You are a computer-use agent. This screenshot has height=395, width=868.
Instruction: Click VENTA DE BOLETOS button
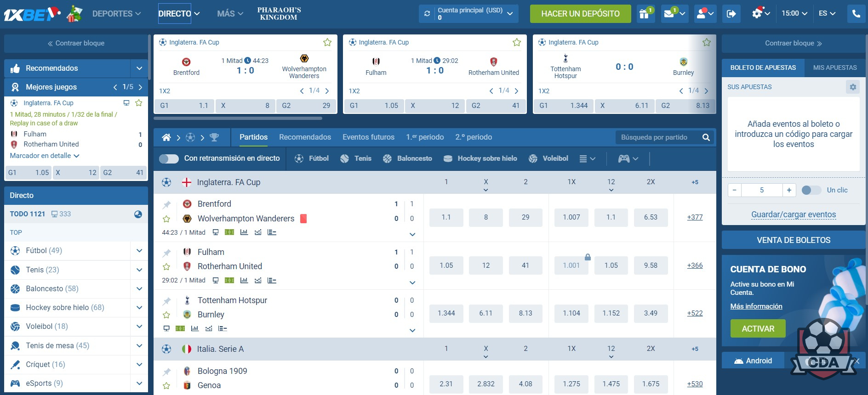794,240
